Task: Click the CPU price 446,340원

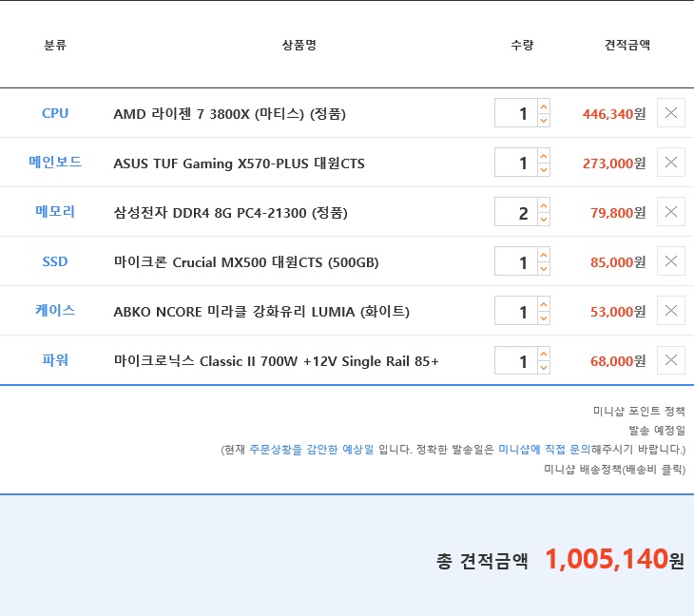Action: 614,114
